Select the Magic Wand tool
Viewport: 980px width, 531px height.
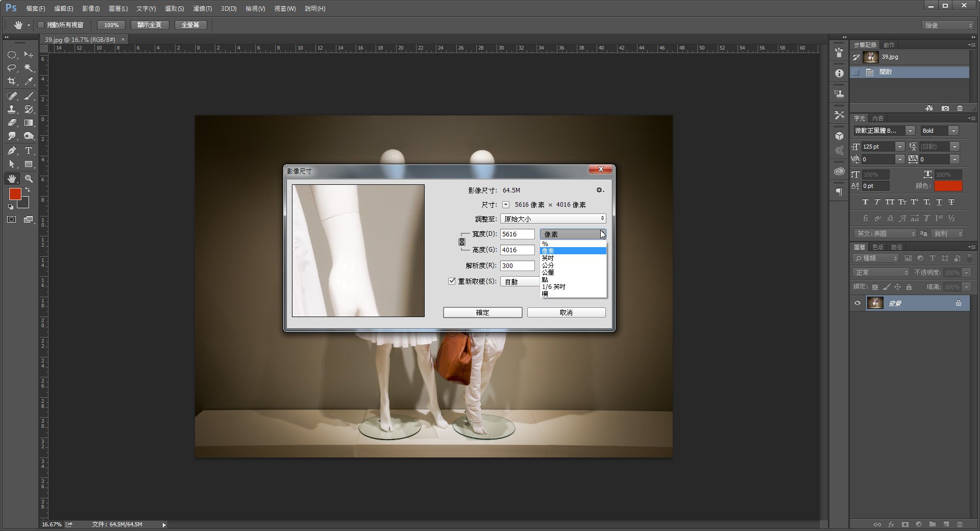tap(29, 68)
